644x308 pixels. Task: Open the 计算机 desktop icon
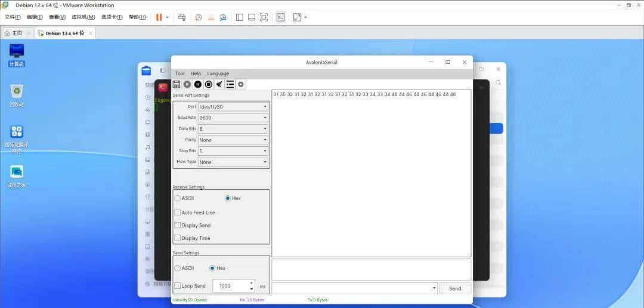pyautogui.click(x=17, y=55)
